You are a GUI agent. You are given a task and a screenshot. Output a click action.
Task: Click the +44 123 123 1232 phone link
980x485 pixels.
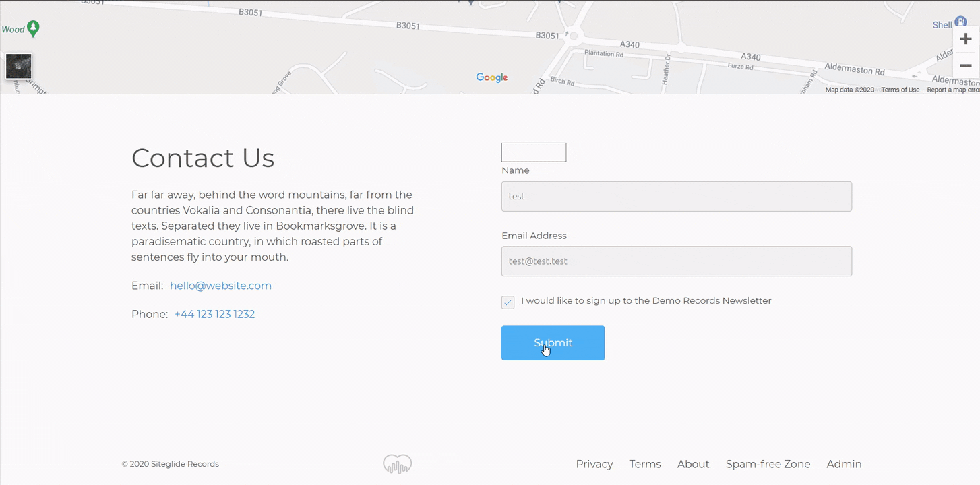click(214, 314)
